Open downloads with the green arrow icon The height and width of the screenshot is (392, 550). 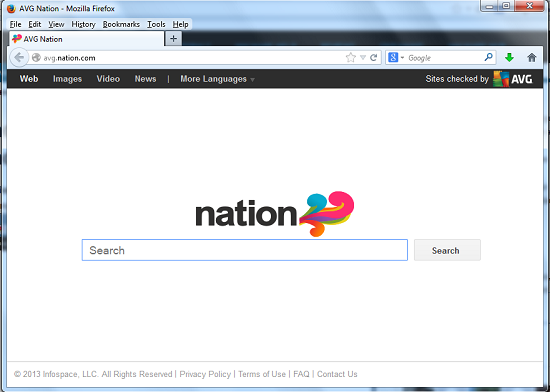click(509, 58)
